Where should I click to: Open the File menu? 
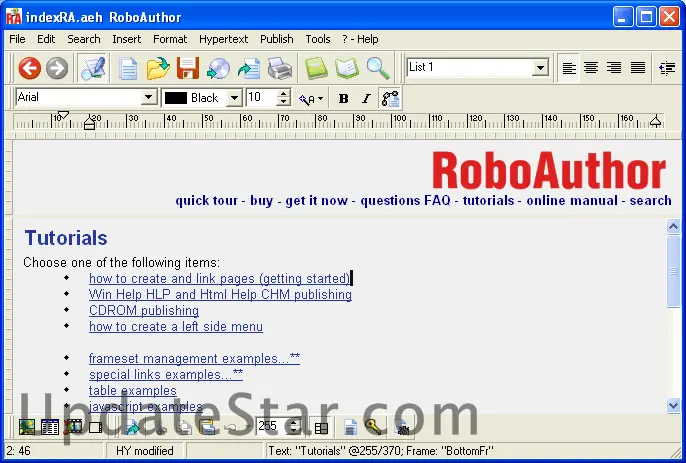pos(17,39)
